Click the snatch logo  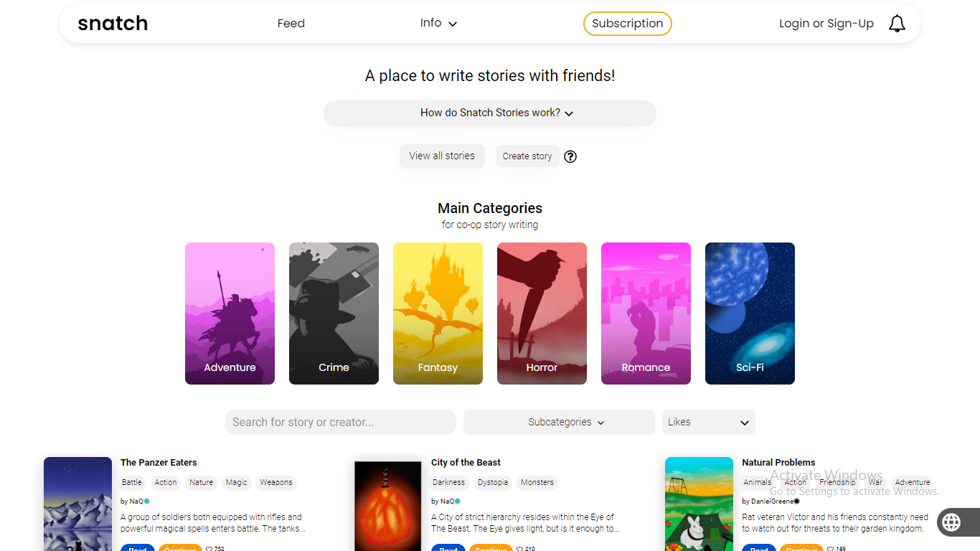(113, 24)
